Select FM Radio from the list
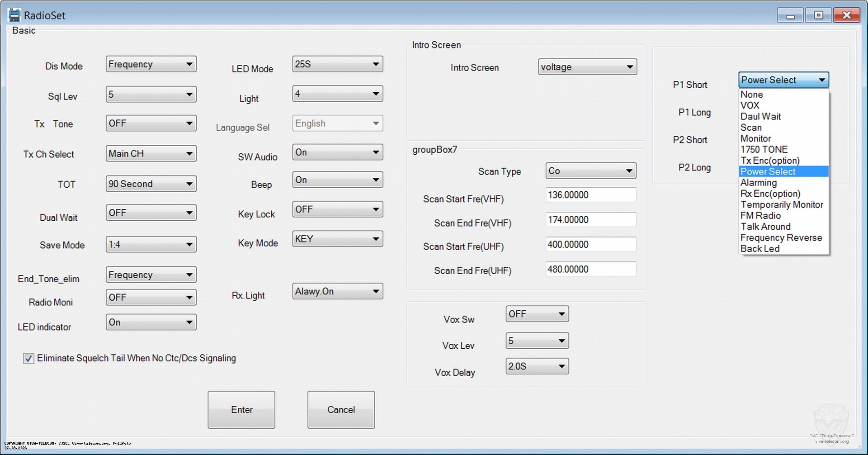Screen dimensions: 868x455 point(760,216)
